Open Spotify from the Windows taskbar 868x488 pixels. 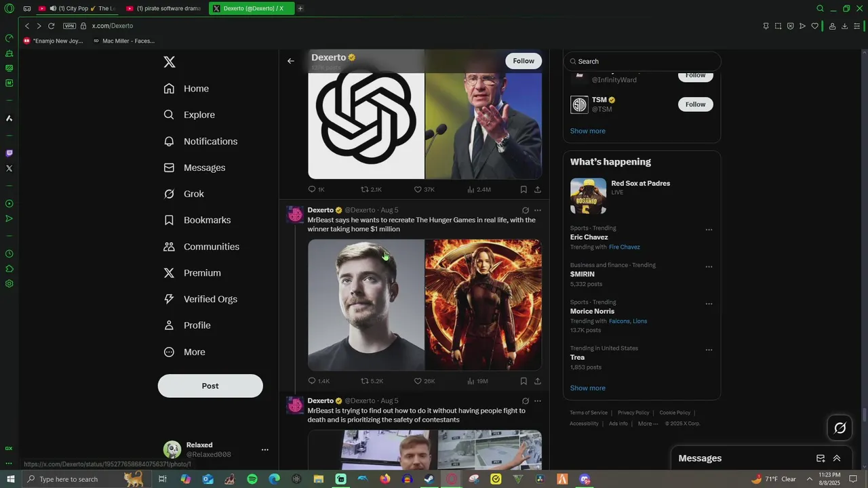click(252, 479)
